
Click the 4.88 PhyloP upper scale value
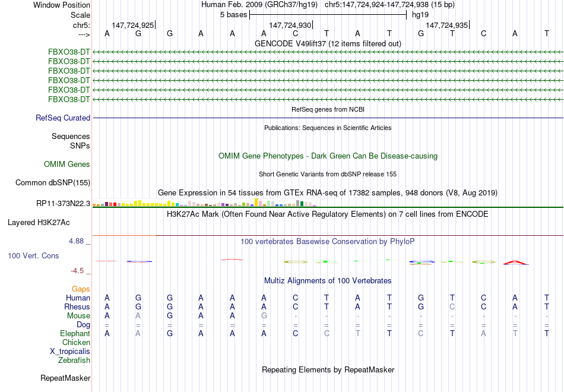point(77,241)
